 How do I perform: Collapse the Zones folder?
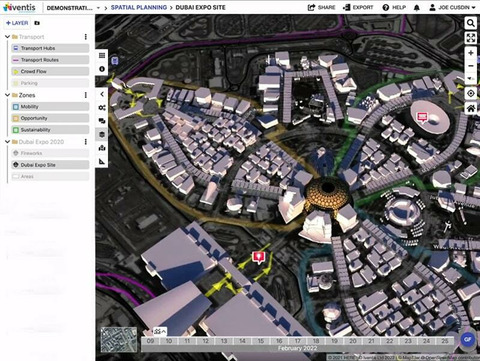coord(7,95)
